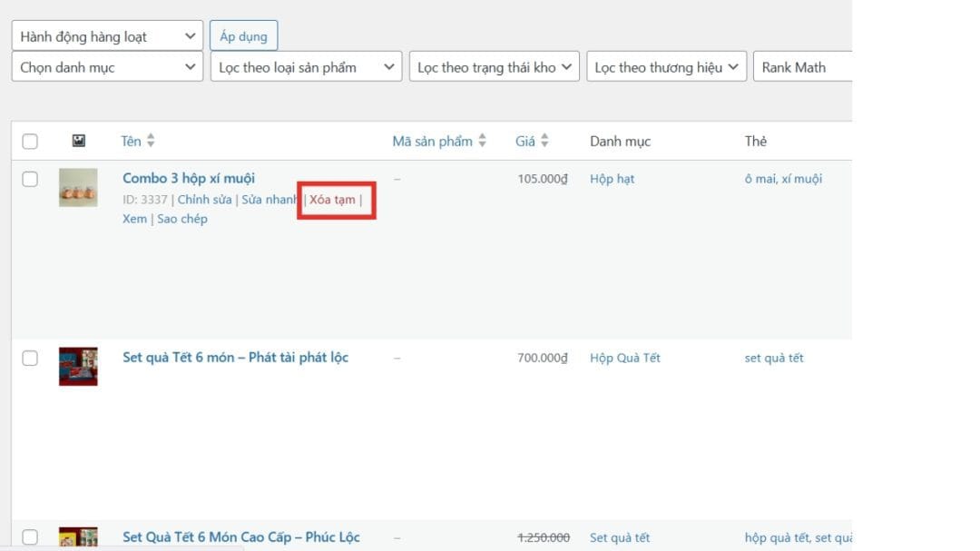The height and width of the screenshot is (551, 980).
Task: Check Set quà Tết 6 món row
Action: (30, 359)
